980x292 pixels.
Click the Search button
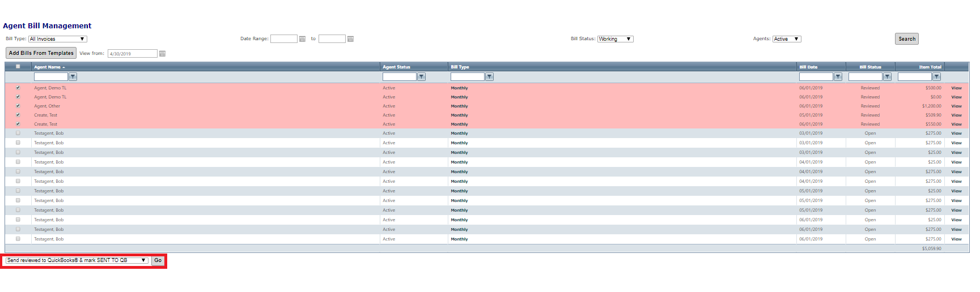click(906, 39)
